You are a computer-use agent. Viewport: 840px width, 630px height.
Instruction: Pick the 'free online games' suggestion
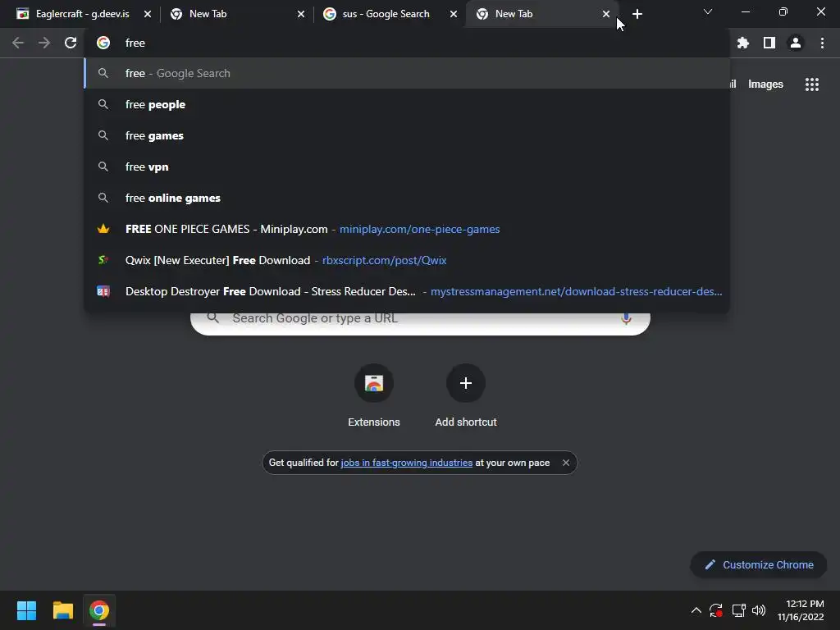(407, 198)
